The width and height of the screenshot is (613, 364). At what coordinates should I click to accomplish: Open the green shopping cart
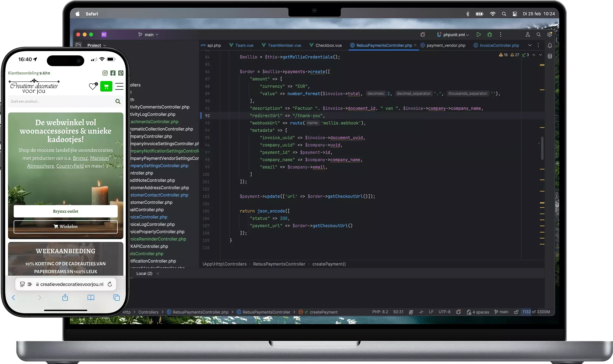(106, 86)
